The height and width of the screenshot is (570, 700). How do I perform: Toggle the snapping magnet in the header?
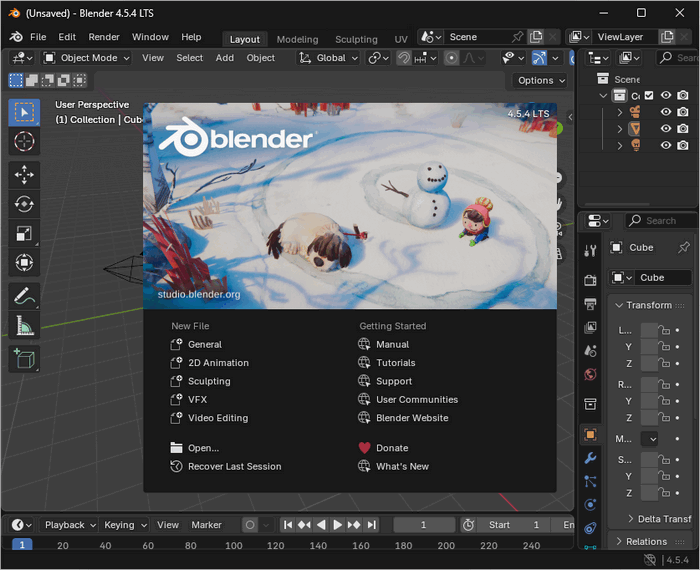pyautogui.click(x=404, y=58)
